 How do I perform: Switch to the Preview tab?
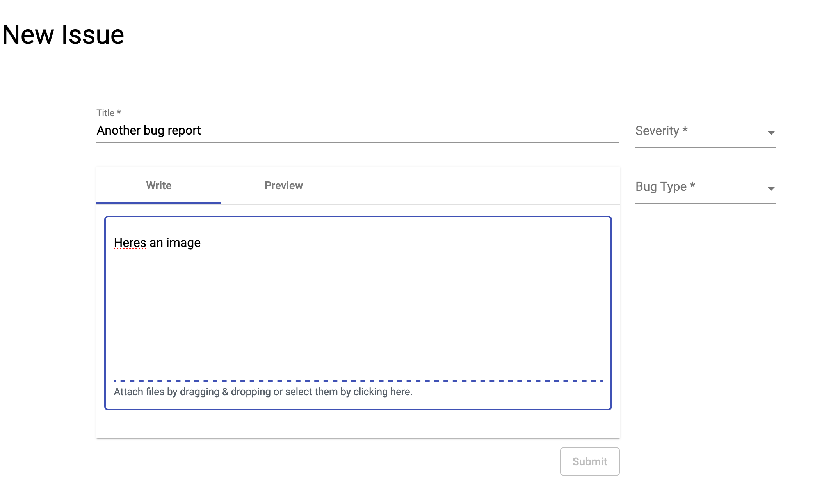283,185
